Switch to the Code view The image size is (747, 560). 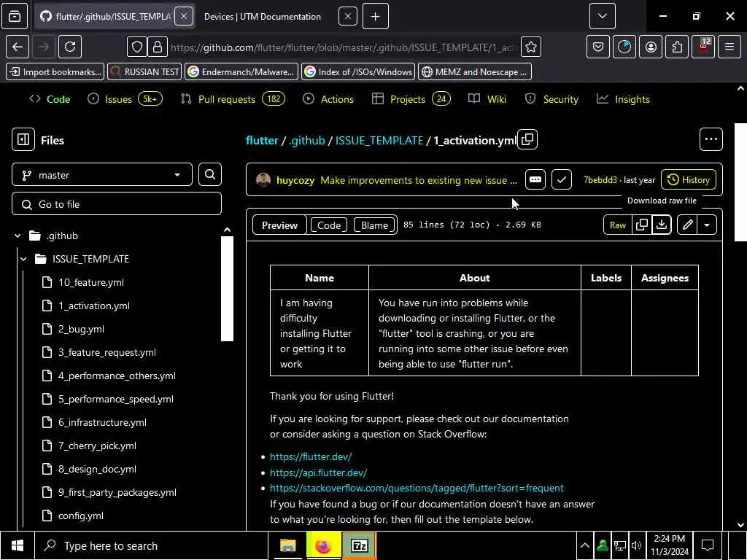tap(329, 225)
